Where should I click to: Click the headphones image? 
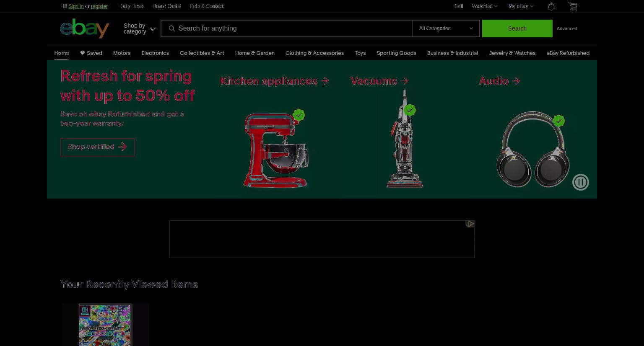point(533,149)
